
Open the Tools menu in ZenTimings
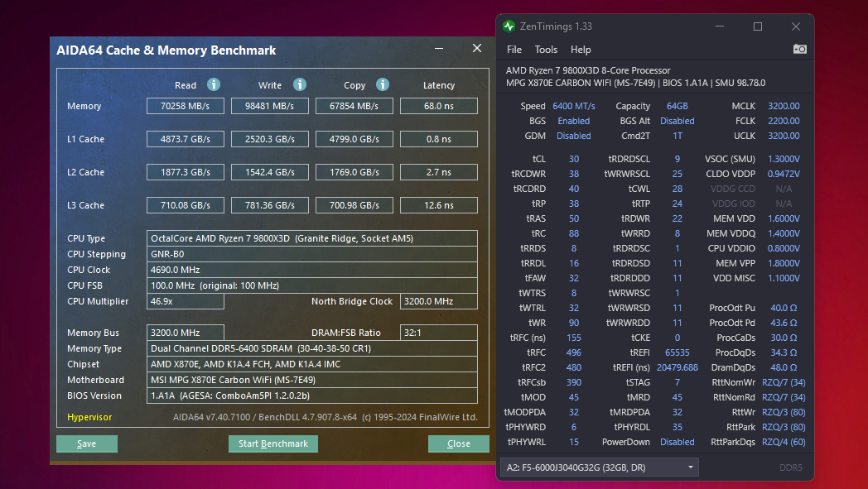(546, 50)
